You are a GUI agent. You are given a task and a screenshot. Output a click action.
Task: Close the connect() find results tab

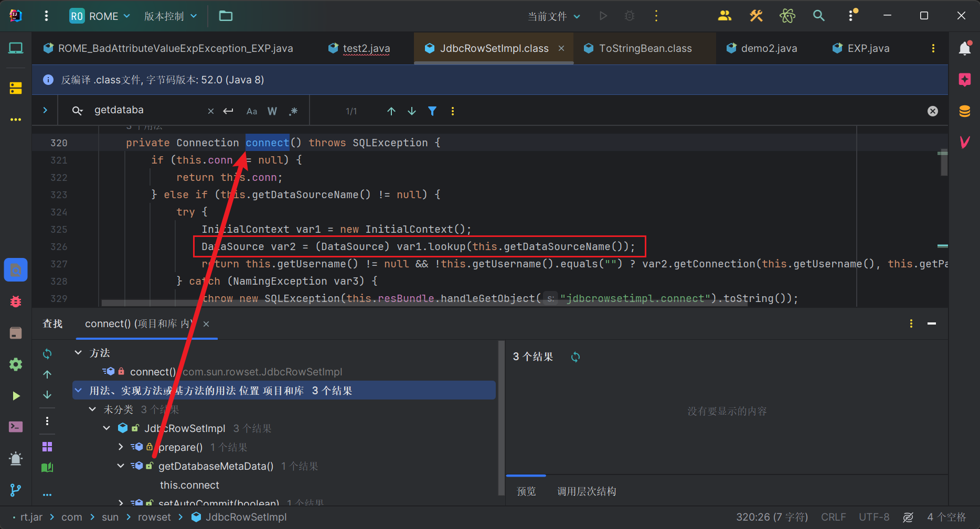(206, 324)
